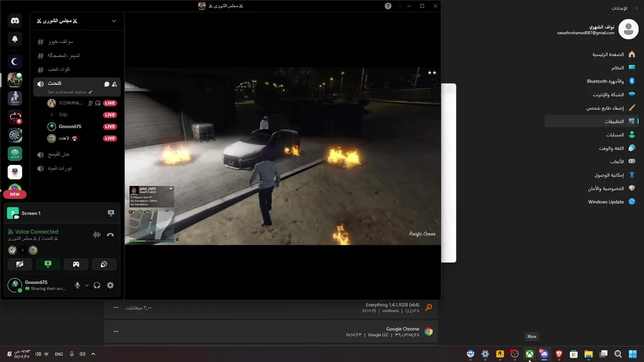Screen dimensions: 644x362
Task: Invite people to التحدث channel
Action: point(115,84)
